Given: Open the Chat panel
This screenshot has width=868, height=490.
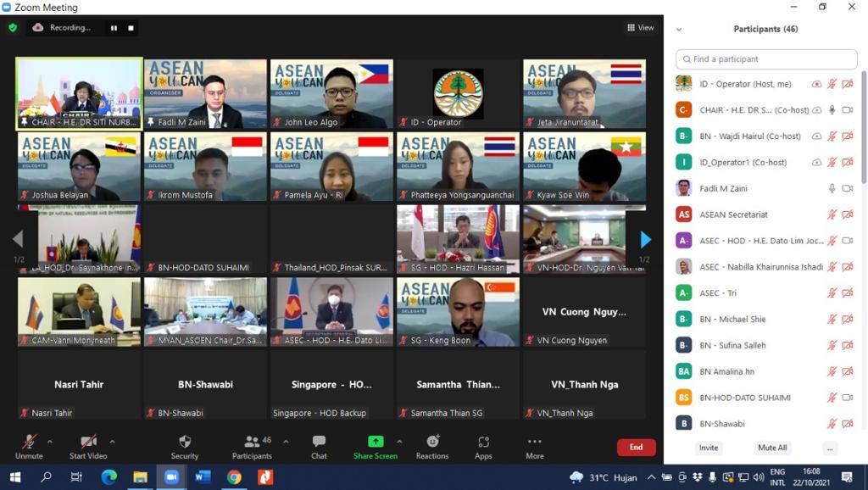Looking at the screenshot, I should [319, 446].
